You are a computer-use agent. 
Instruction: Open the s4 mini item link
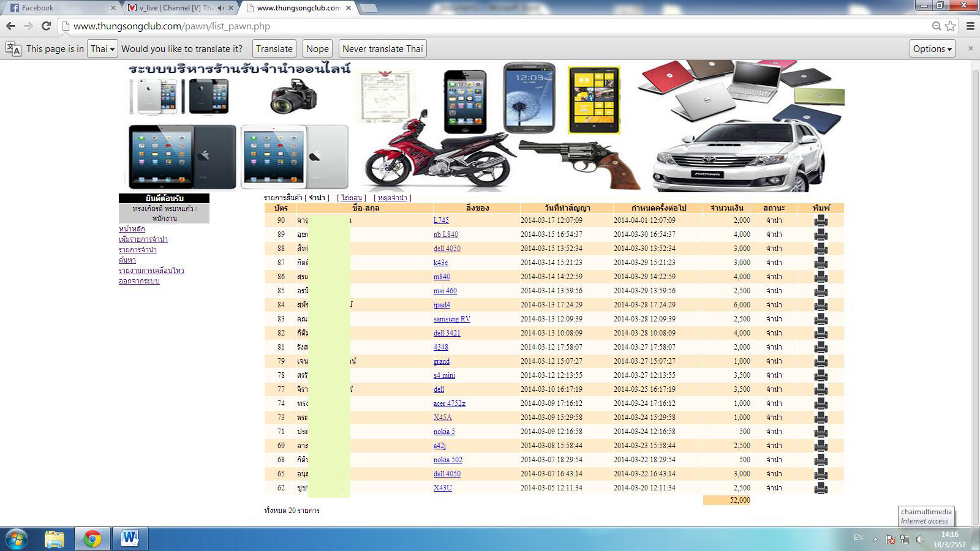444,375
